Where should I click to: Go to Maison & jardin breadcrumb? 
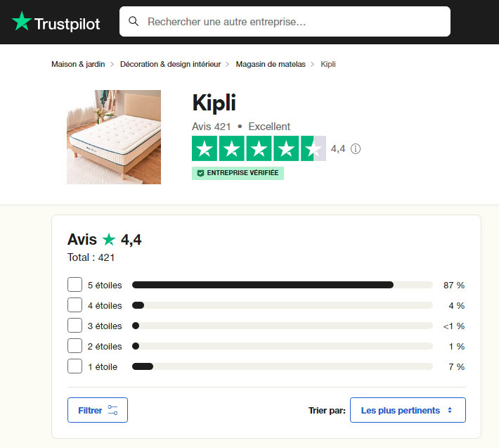78,64
